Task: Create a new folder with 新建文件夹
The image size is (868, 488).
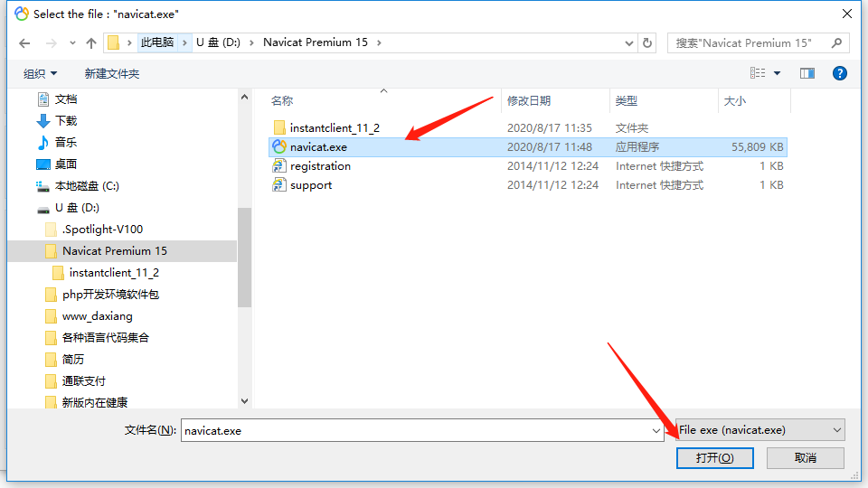Action: point(112,73)
